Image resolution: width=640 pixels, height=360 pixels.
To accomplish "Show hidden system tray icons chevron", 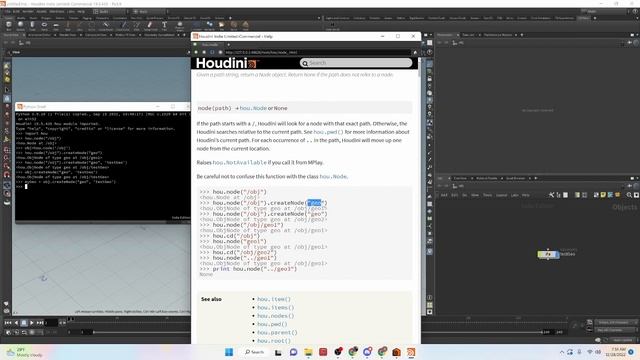I will (562, 352).
